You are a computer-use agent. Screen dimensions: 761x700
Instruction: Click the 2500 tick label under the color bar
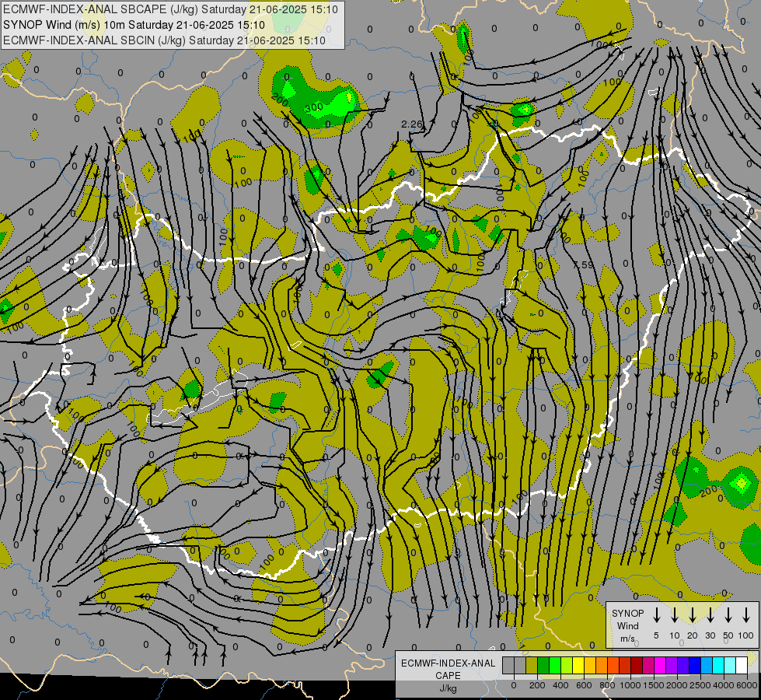(700, 685)
